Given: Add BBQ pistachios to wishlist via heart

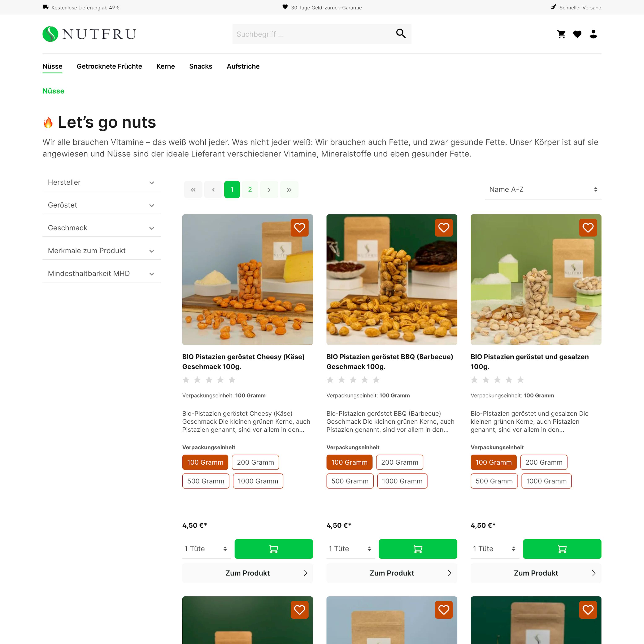Looking at the screenshot, I should pos(444,228).
